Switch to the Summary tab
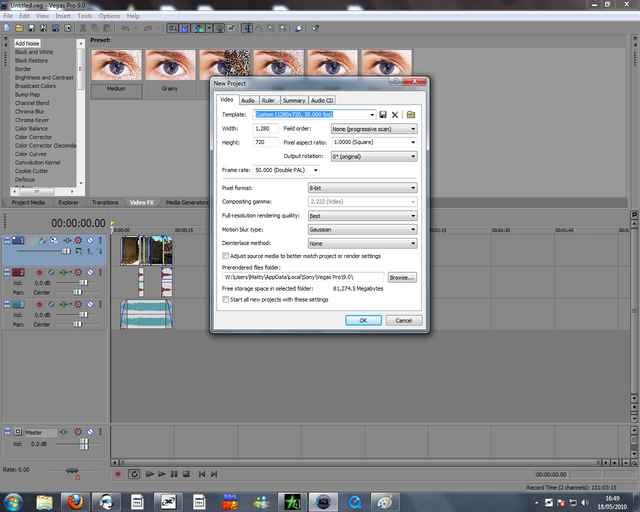640x512 pixels. pos(294,100)
